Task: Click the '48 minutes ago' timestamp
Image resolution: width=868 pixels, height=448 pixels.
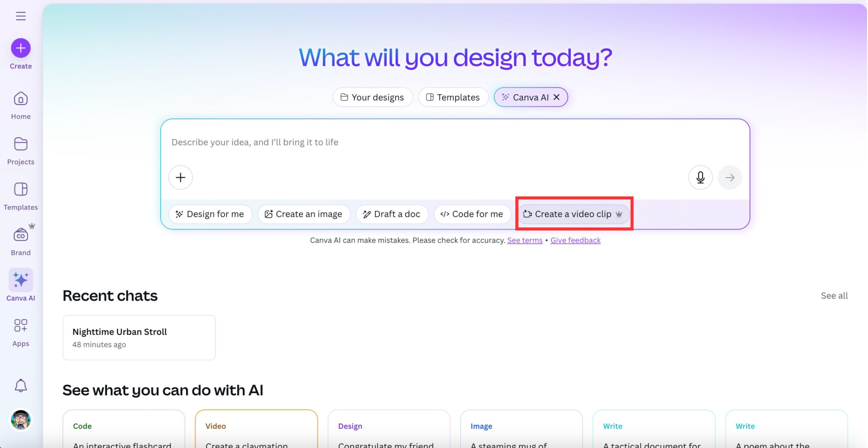Action: pos(99,345)
